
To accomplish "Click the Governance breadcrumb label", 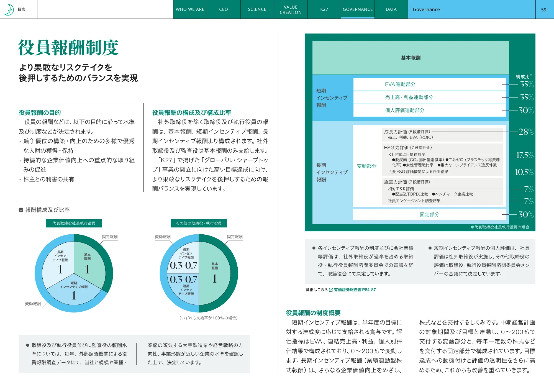I will [426, 9].
